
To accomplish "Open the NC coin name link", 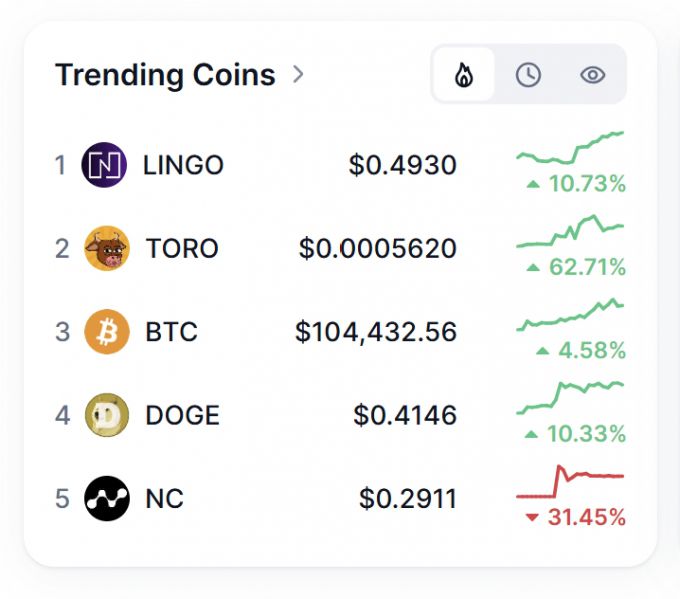I will coord(164,498).
